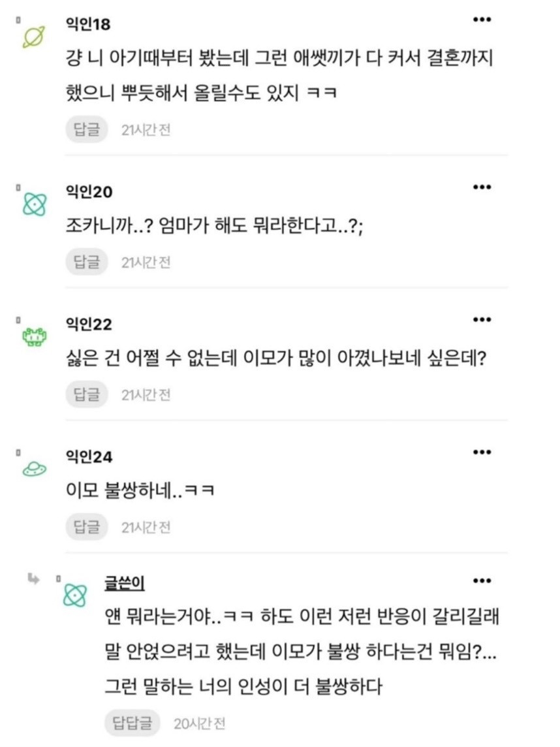This screenshot has width=560, height=747.
Task: Click 익인22's pixel invader avatar icon
Action: click(32, 337)
